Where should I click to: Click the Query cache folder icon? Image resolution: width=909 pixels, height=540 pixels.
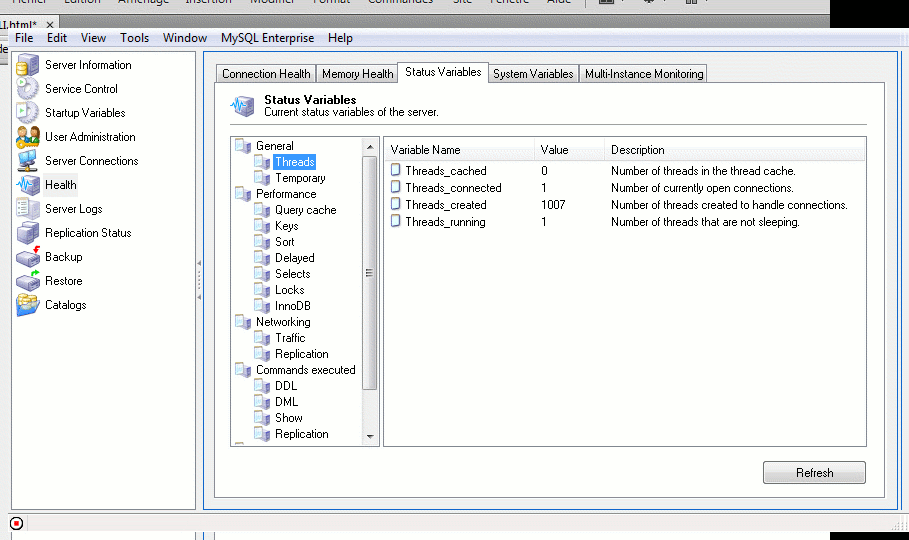(x=262, y=210)
